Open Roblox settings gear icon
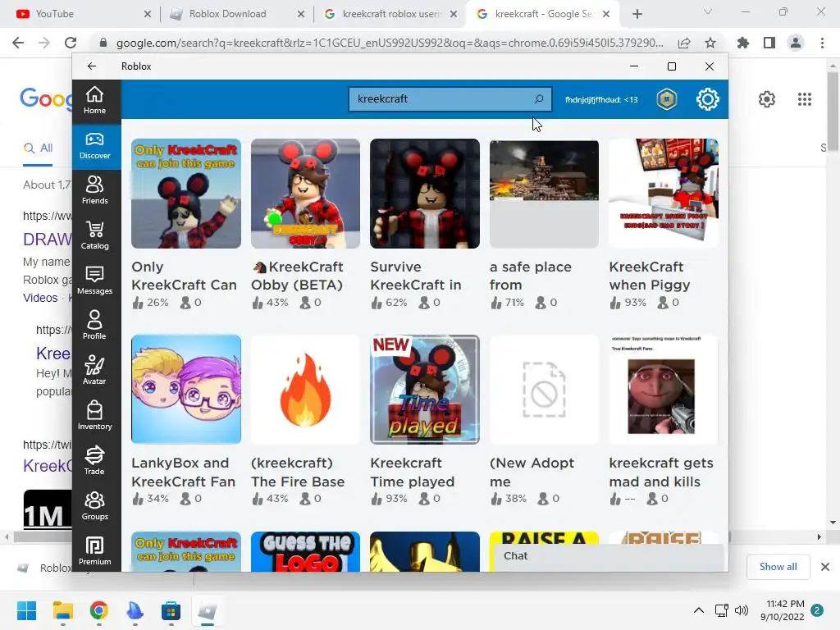Viewport: 840px width, 630px height. point(708,99)
